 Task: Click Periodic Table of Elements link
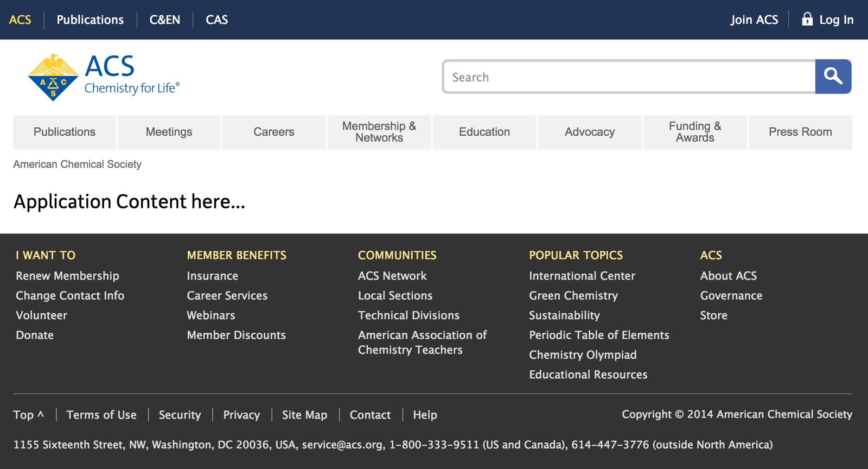(599, 335)
